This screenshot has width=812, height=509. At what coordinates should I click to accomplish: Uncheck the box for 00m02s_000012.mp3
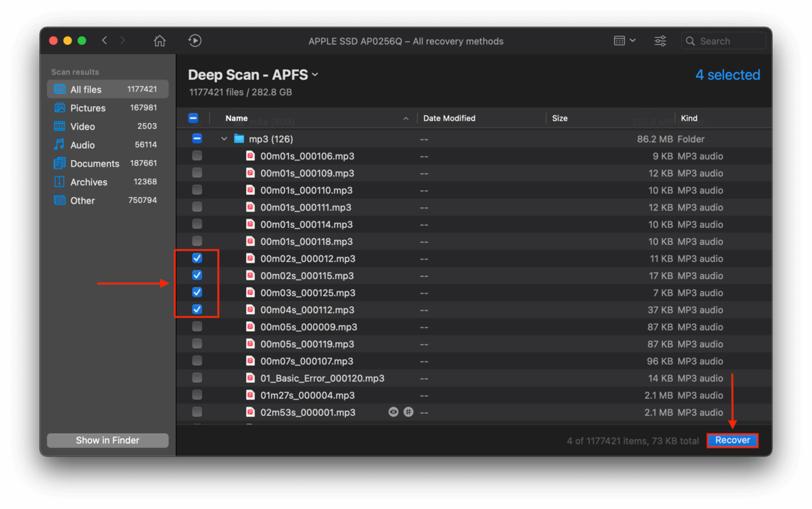tap(197, 258)
